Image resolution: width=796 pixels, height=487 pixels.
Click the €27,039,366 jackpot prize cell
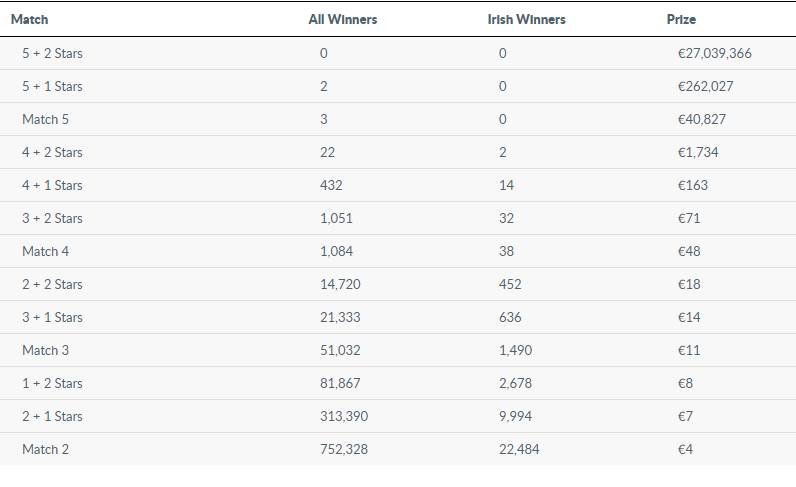coord(714,53)
